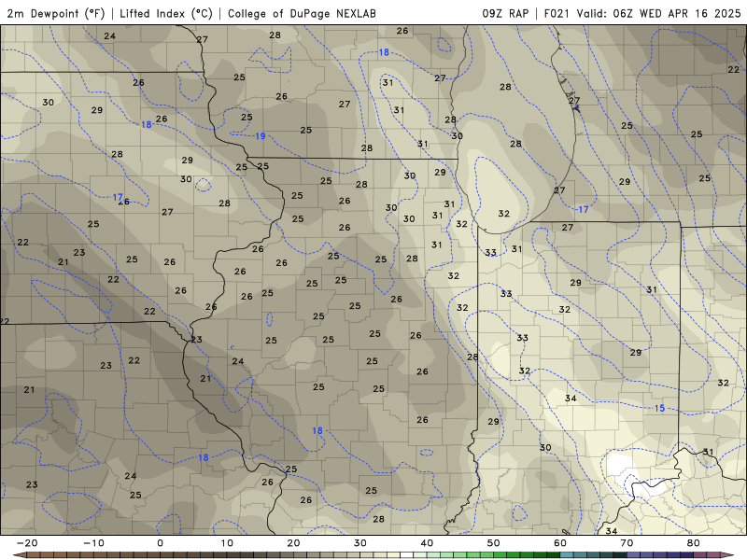
Task: Click the 30 tick label on the color bar
Action: pos(360,543)
